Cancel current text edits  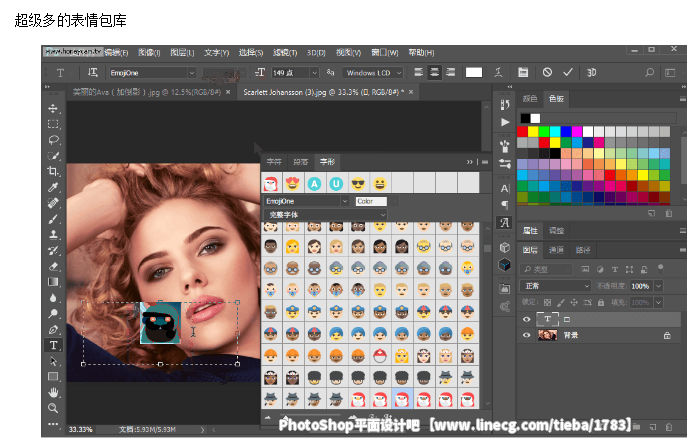point(547,72)
